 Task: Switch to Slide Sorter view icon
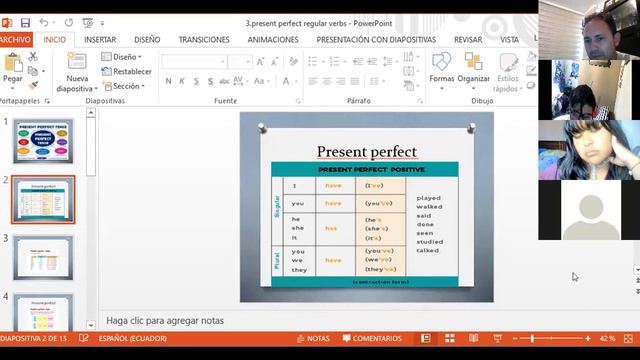(449, 338)
